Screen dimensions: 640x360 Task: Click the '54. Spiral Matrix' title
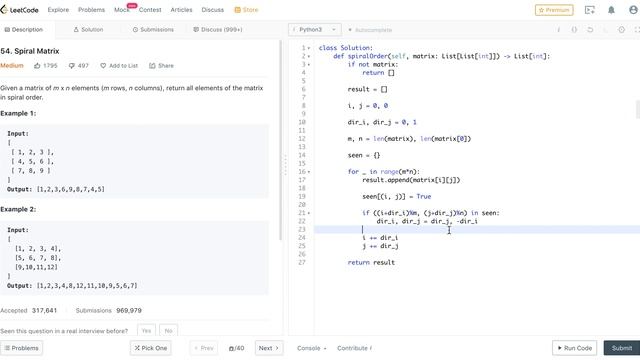point(30,51)
